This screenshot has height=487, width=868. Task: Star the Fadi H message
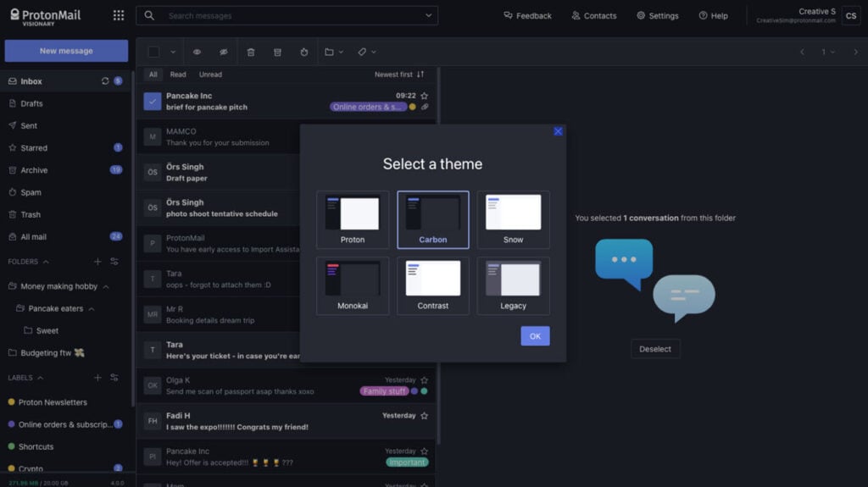424,416
